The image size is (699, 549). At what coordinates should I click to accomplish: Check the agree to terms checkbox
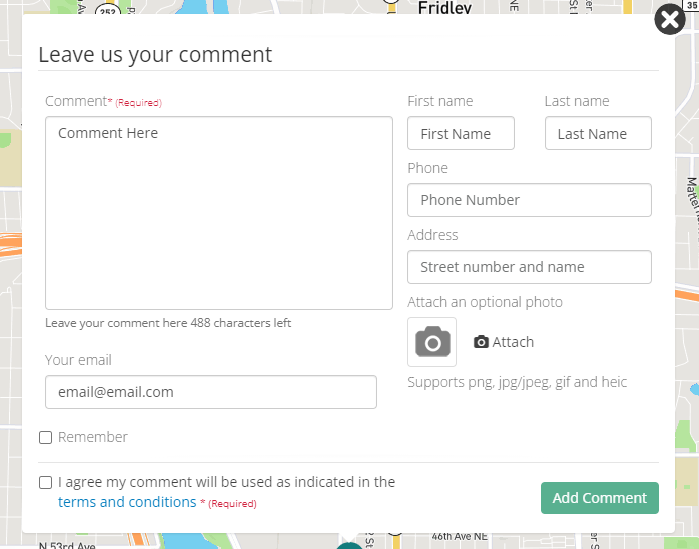(x=46, y=482)
